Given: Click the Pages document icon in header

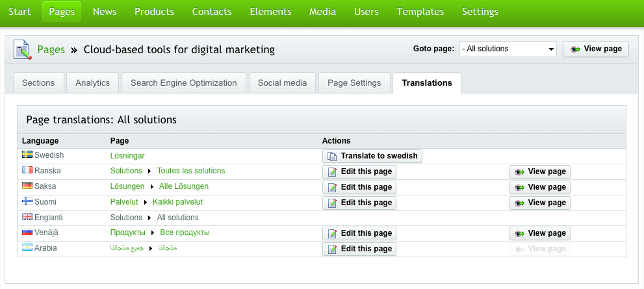Looking at the screenshot, I should point(22,49).
